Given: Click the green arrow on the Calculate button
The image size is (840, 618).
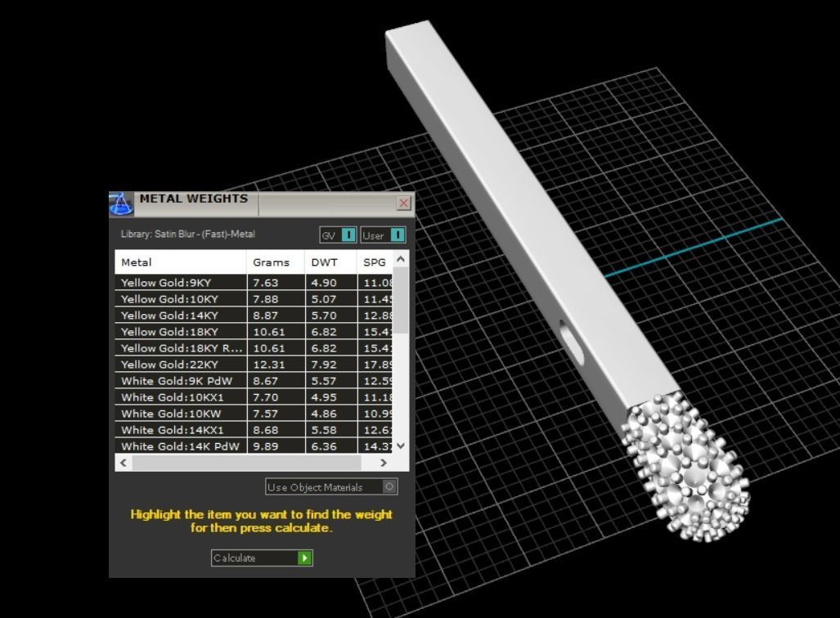Looking at the screenshot, I should pyautogui.click(x=305, y=558).
